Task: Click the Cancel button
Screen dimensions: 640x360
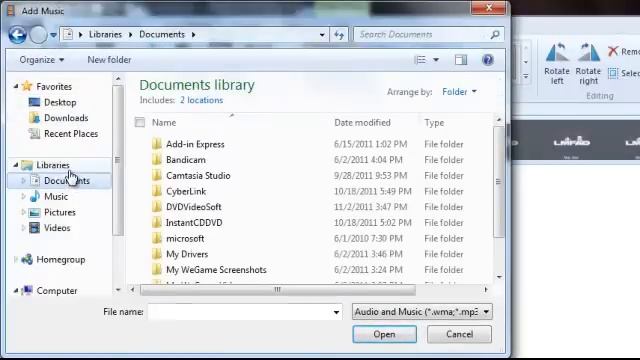Action: pyautogui.click(x=459, y=334)
